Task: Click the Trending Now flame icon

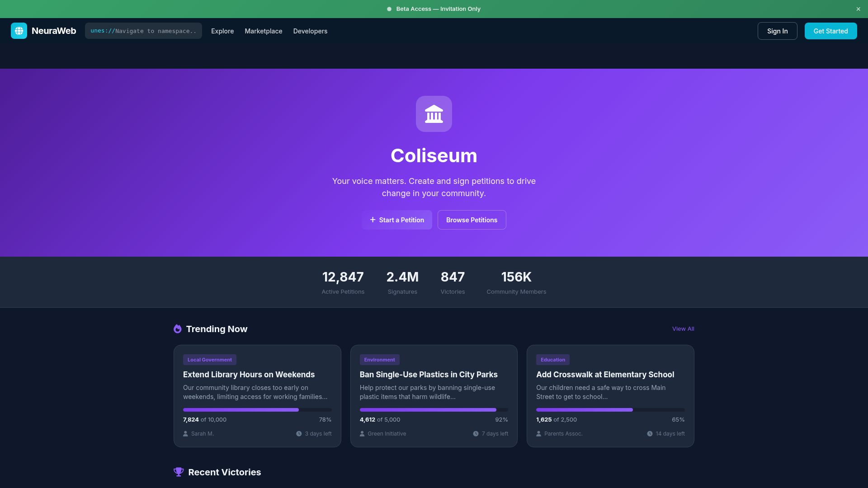Action: [x=178, y=329]
